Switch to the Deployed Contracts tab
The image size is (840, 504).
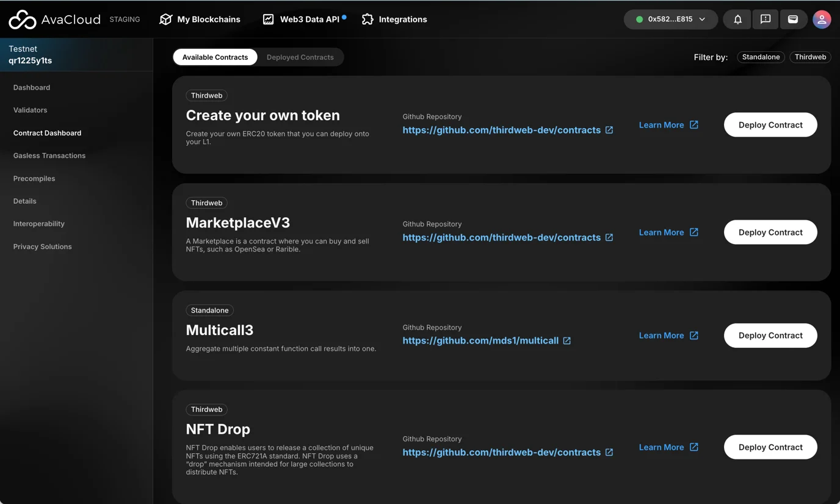pos(300,57)
